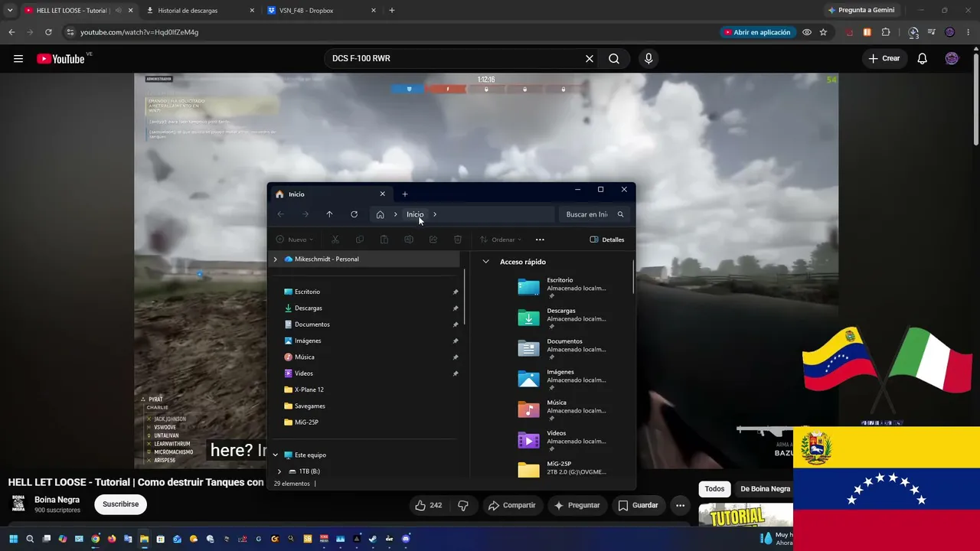Screen dimensions: 980x551
Task: Mute the HELL LET LOOSE tab audio
Action: (118, 11)
